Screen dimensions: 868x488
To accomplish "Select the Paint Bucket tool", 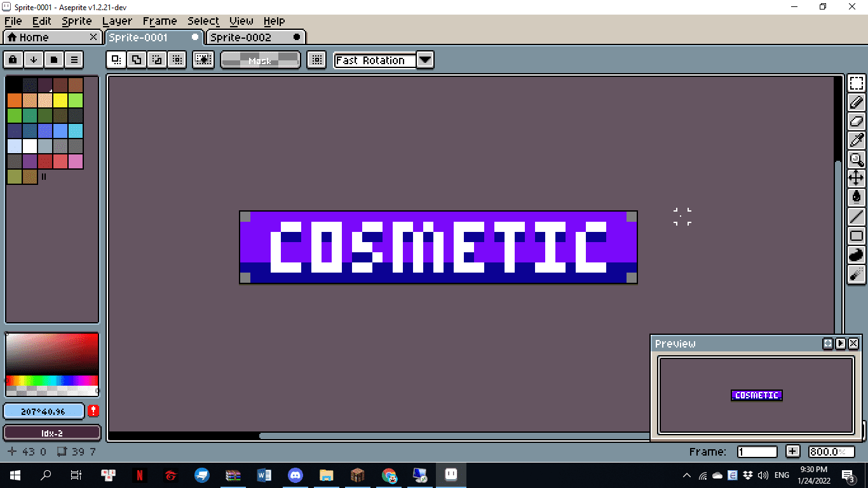I will (x=857, y=197).
